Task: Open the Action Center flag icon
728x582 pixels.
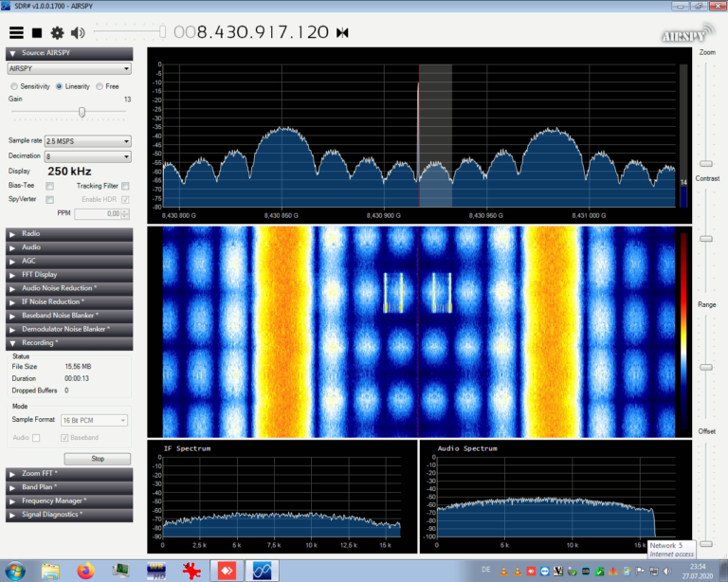Action: click(640, 572)
